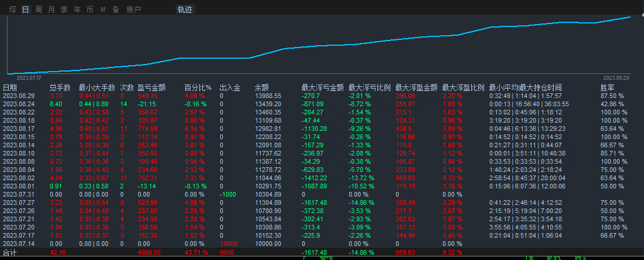Switch to the 月 monthly tab
This screenshot has height=260, width=644.
coord(52,9)
